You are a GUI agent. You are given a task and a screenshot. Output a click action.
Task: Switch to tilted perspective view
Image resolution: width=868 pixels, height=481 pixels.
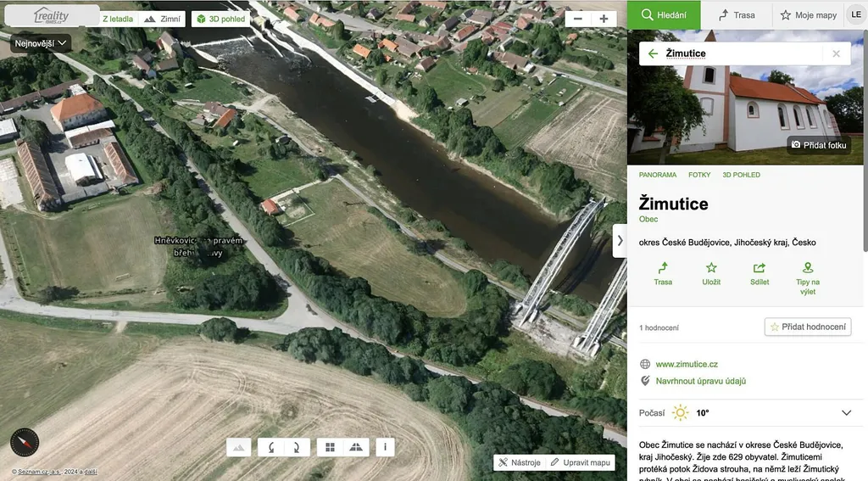tap(356, 447)
